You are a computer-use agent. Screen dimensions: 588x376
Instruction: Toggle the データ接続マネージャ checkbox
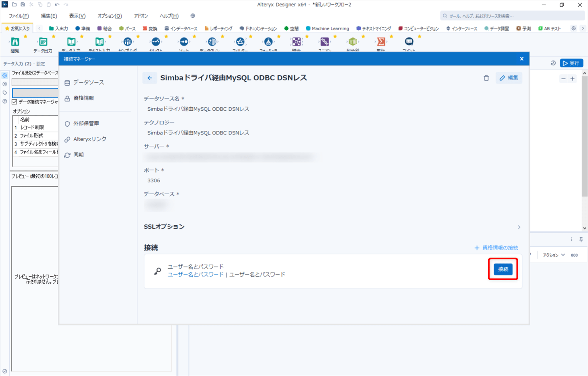[14, 102]
